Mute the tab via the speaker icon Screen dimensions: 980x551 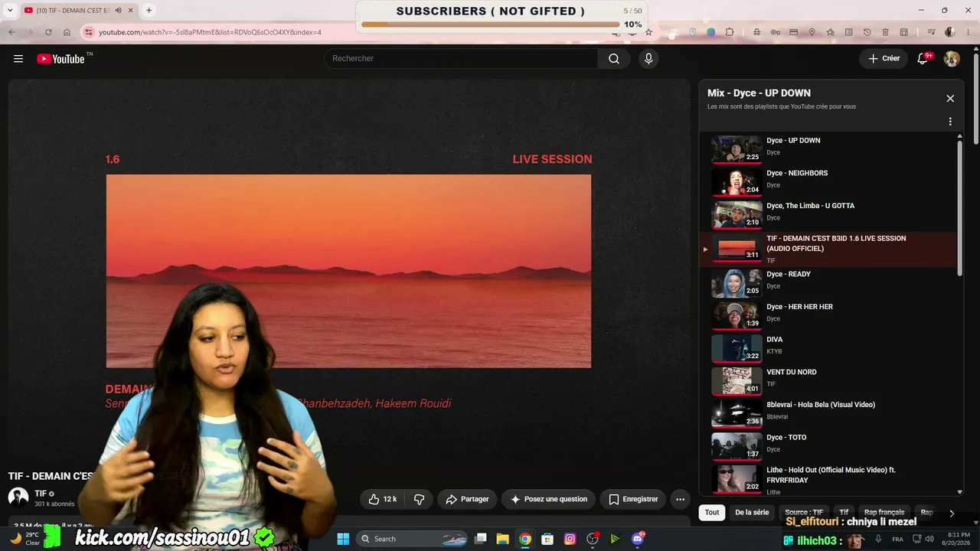(x=118, y=10)
